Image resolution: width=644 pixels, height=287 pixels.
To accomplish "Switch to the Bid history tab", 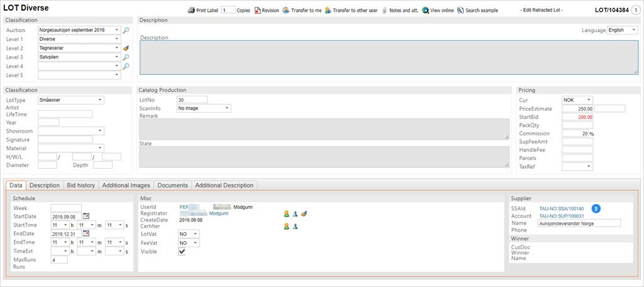I will coord(80,186).
